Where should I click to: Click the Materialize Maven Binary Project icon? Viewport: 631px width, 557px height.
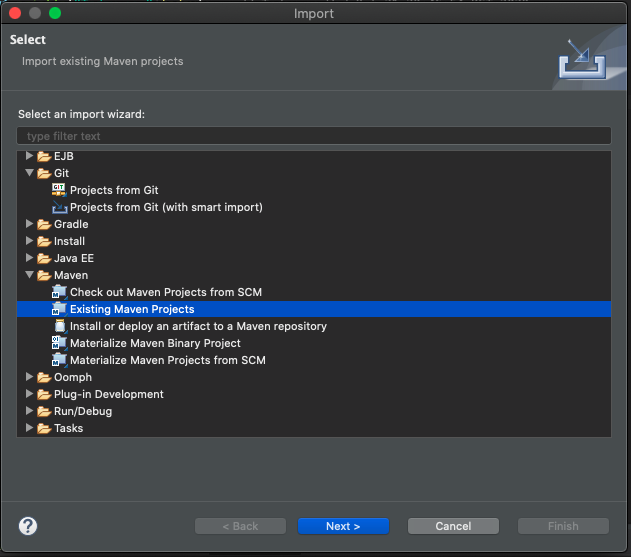pos(59,343)
